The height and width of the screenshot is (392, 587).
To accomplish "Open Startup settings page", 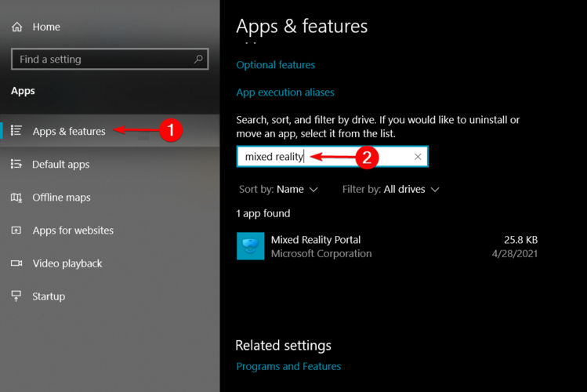I will tap(110, 296).
